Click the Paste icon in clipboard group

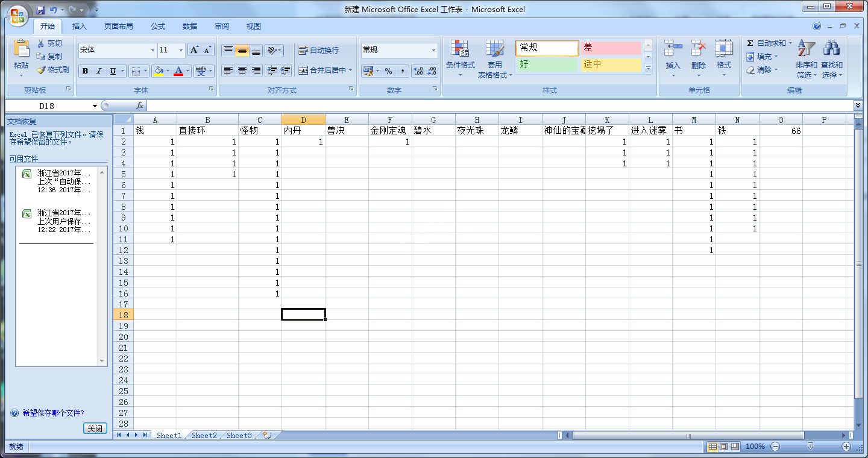pyautogui.click(x=21, y=49)
